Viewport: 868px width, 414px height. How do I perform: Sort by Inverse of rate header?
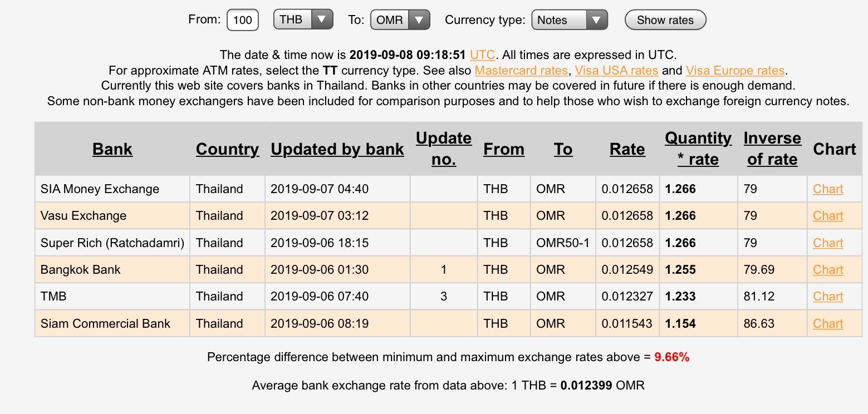click(772, 149)
